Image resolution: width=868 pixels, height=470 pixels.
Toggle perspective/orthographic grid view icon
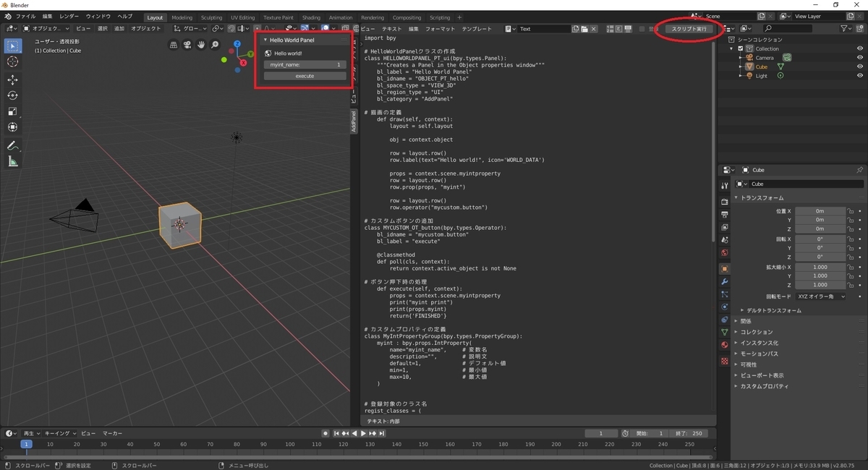pyautogui.click(x=174, y=45)
